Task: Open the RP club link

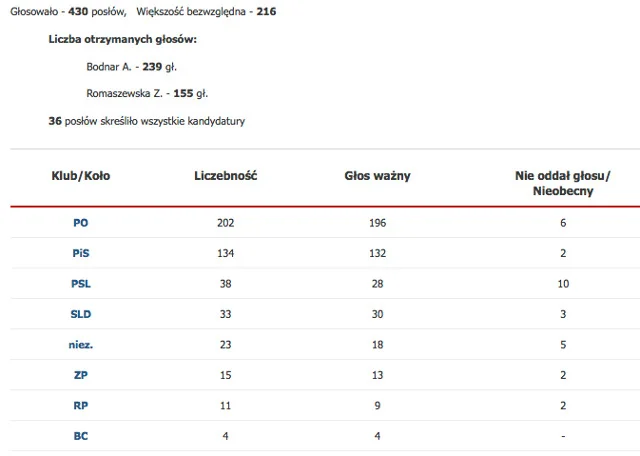Action: (80, 406)
